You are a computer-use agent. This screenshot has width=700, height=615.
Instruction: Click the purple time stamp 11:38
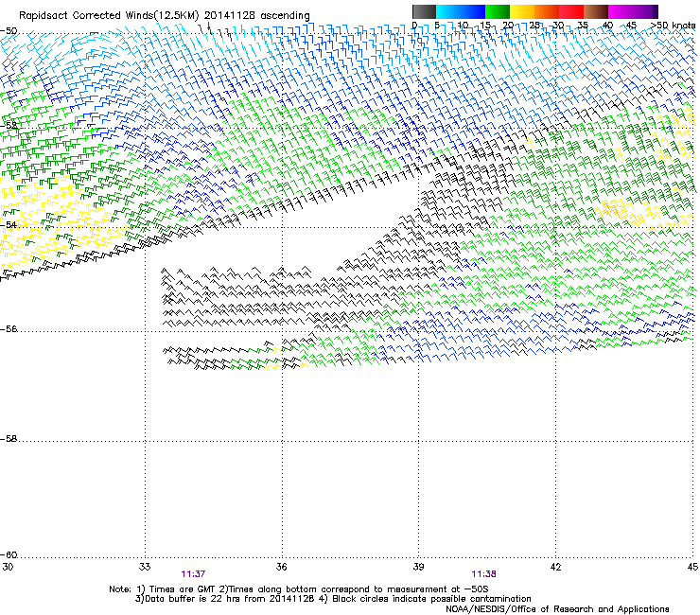484,574
